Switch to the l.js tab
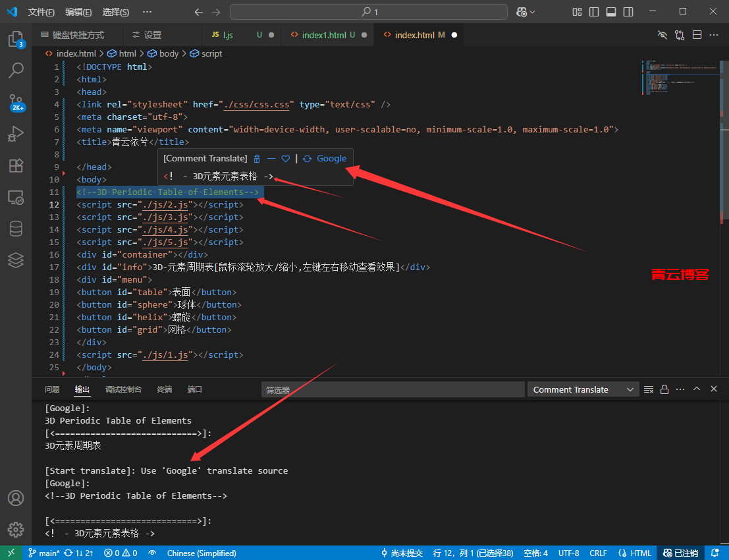 242,35
